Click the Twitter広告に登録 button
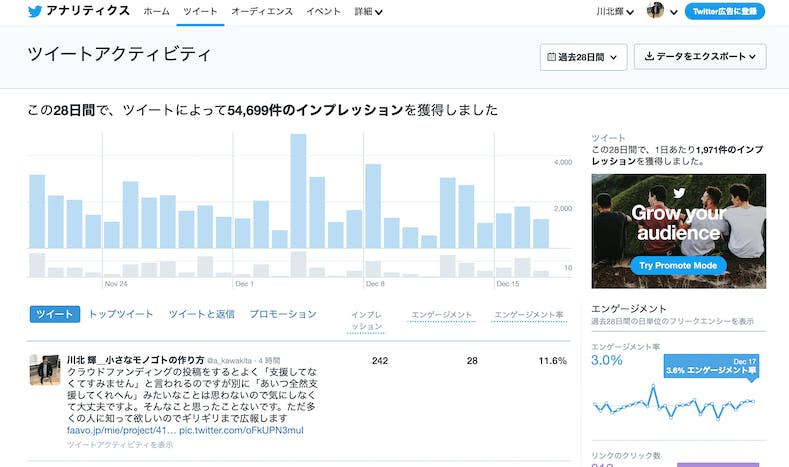Viewport: 789px width, 467px height. [x=725, y=11]
